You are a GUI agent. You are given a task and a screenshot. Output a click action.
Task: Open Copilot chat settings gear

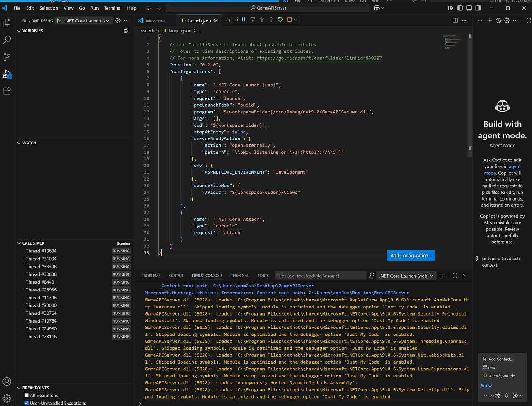tap(507, 20)
